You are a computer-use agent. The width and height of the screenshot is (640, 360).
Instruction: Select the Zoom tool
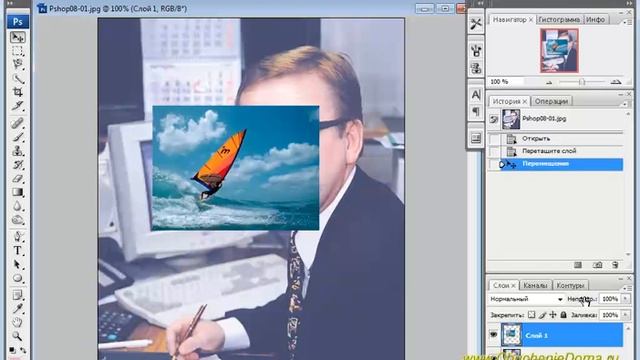point(17,336)
